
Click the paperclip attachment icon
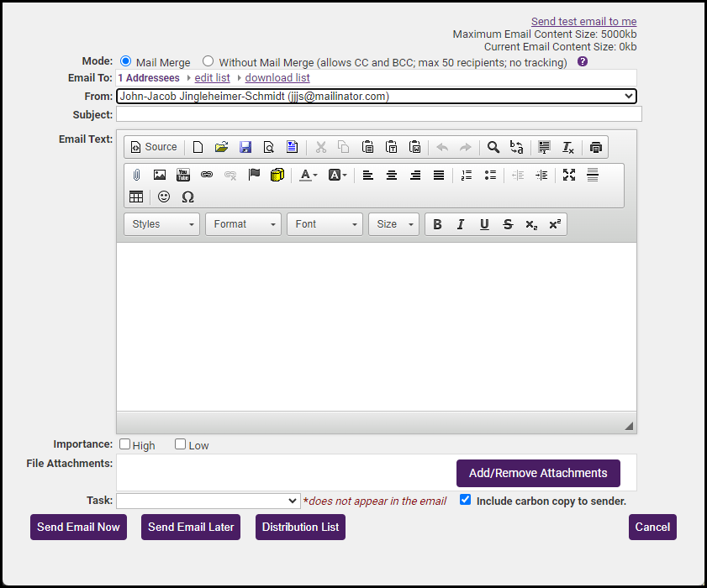(x=136, y=175)
